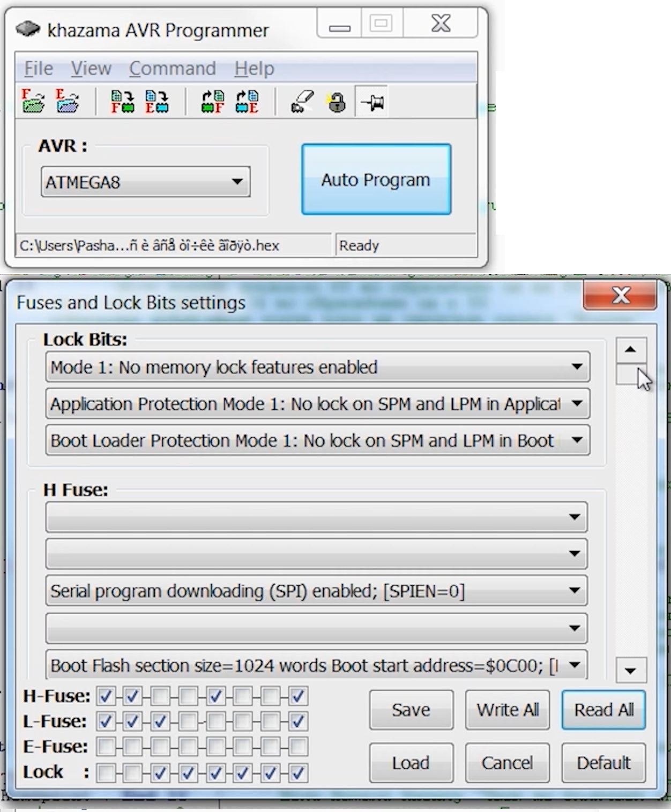Toggle fifth H-Fuse checkbox, bit 3
671x812 pixels.
coord(215,696)
